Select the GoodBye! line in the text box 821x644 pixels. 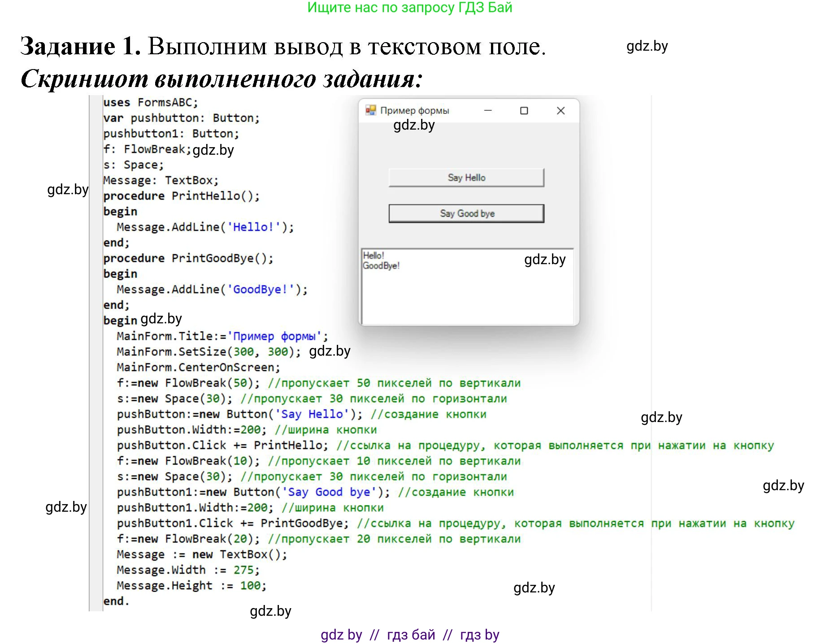click(x=381, y=266)
